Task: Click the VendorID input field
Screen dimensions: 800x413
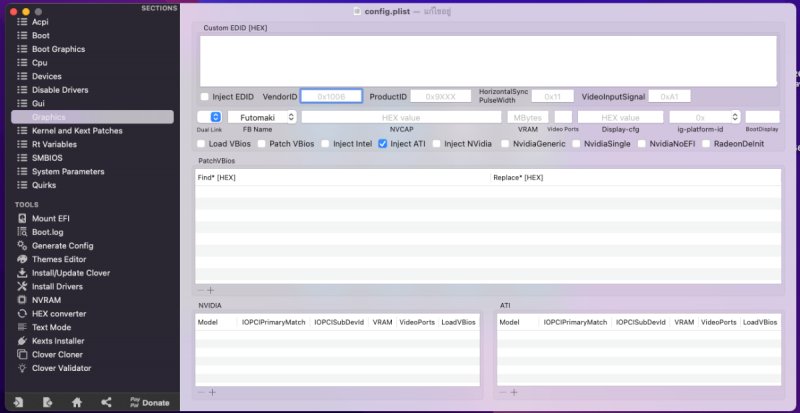Action: (330, 97)
